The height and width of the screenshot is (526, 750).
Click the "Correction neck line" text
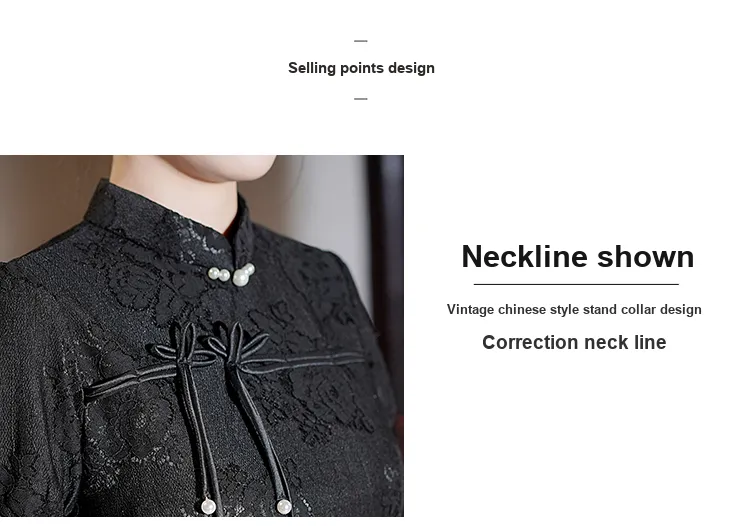click(574, 342)
